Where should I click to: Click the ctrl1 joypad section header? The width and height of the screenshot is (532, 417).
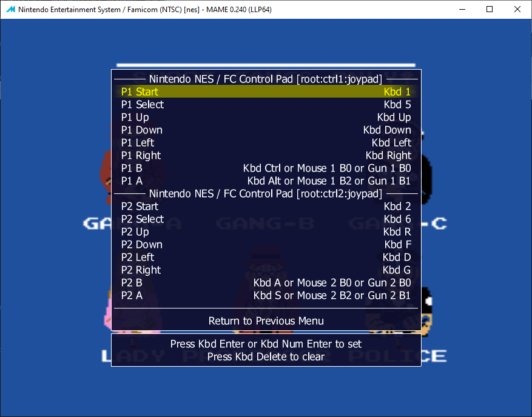tap(266, 79)
